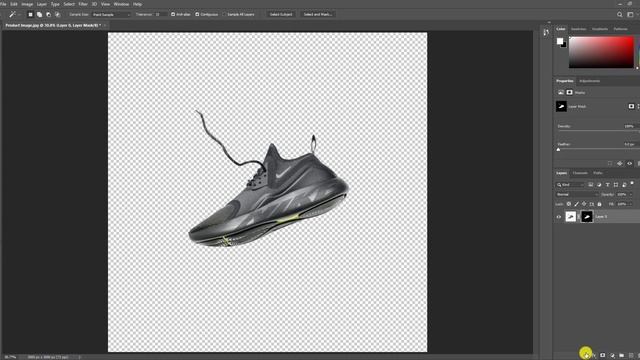Click the Density percentage field
Viewport: 640px width, 360px height.
[629, 126]
